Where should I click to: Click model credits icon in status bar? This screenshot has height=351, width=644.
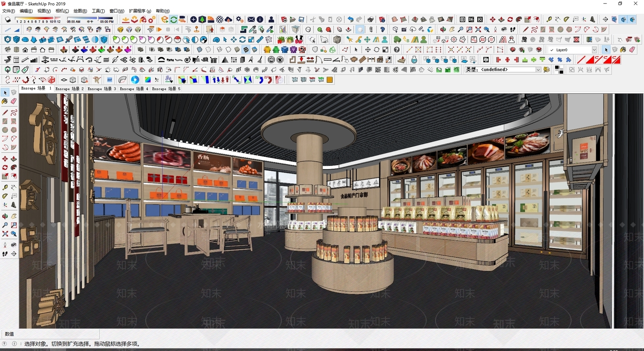[14, 344]
